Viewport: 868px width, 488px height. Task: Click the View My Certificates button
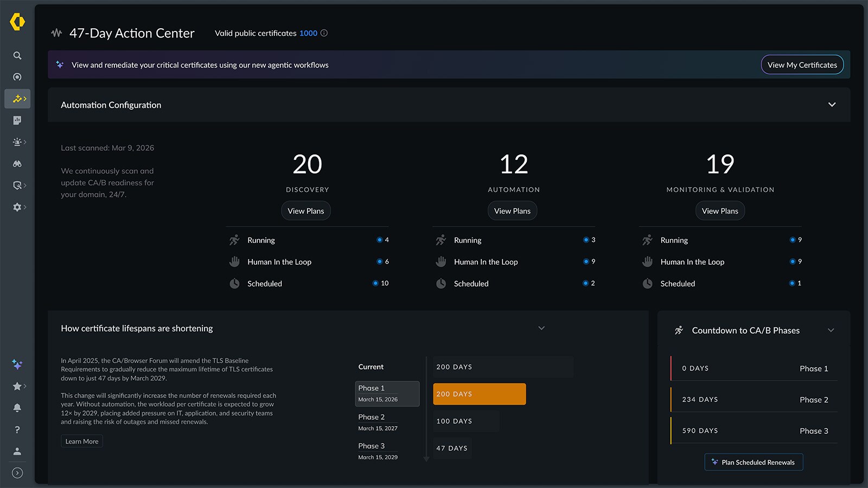tap(802, 65)
